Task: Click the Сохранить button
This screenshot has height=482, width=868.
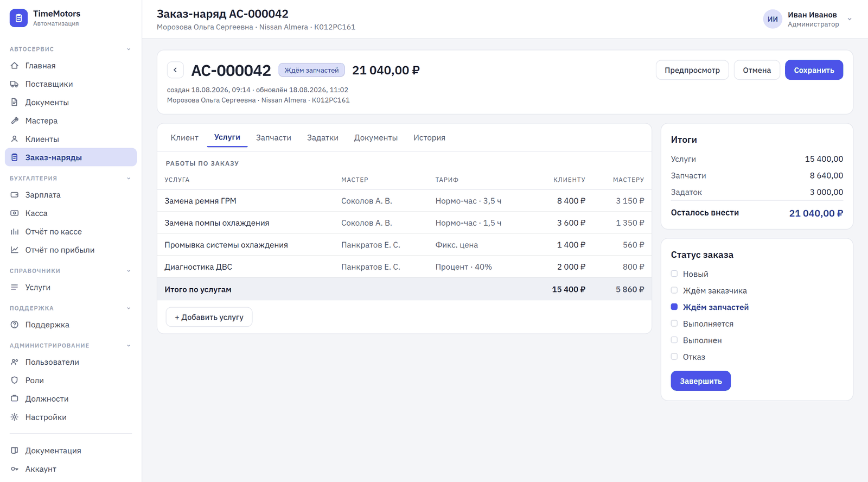Action: (x=814, y=70)
